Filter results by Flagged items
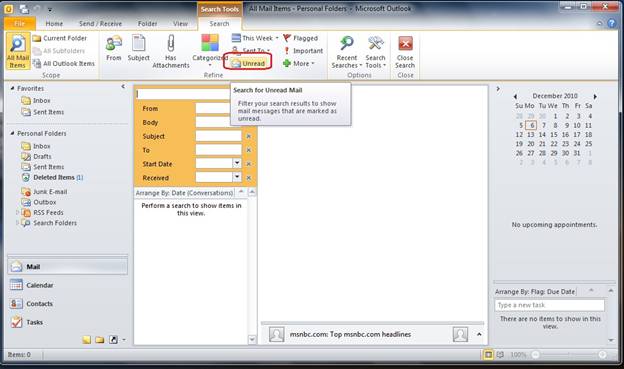Image resolution: width=624 pixels, height=369 pixels. 300,38
